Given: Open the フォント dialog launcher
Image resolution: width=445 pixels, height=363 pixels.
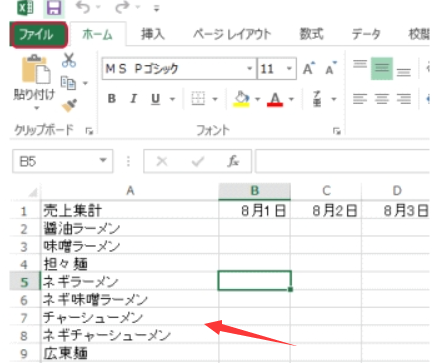Looking at the screenshot, I should tap(337, 131).
